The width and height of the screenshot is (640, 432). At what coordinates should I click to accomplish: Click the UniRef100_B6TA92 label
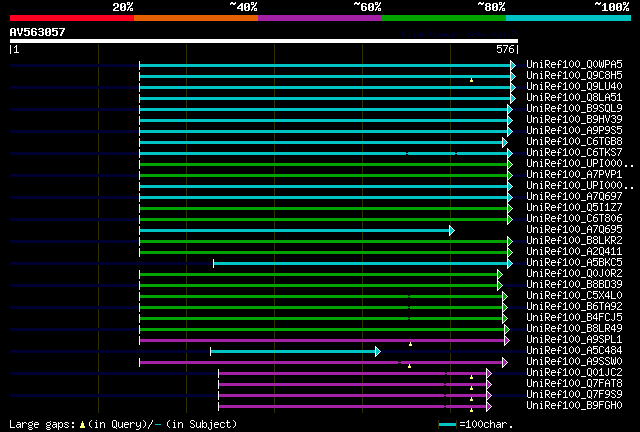click(574, 307)
